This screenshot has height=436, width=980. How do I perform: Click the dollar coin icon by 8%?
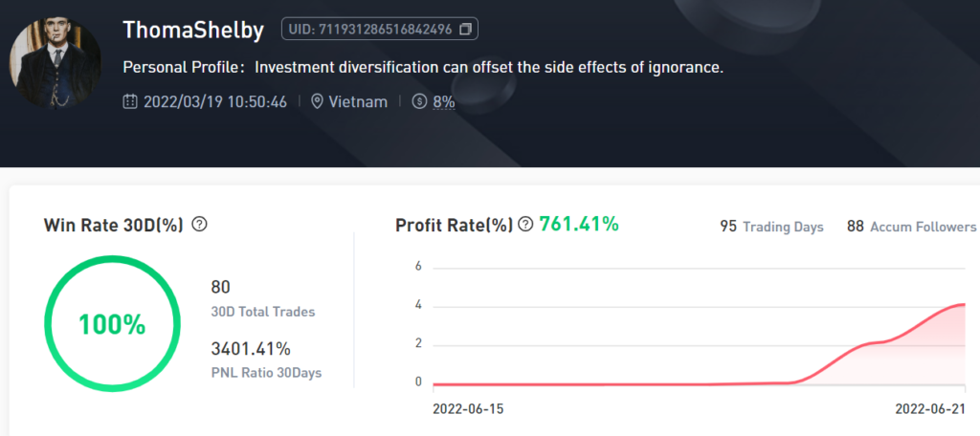pos(419,101)
